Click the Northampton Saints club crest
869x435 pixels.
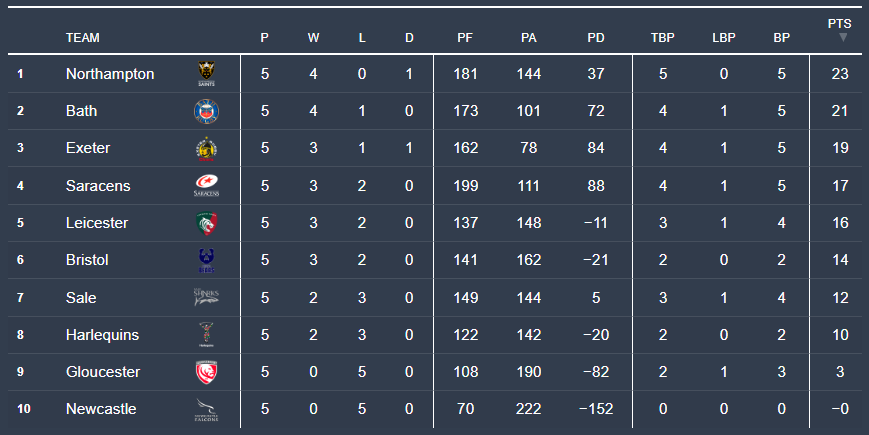[x=205, y=74]
